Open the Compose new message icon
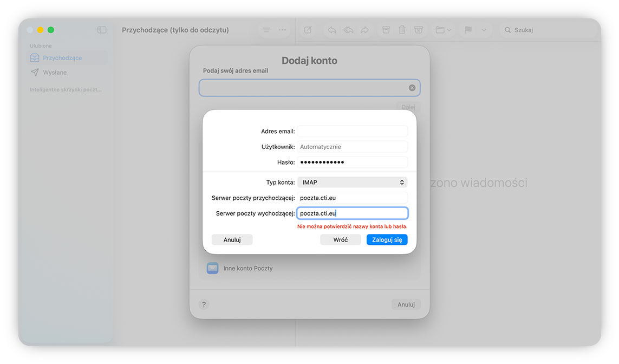The height and width of the screenshot is (364, 619). pyautogui.click(x=308, y=30)
